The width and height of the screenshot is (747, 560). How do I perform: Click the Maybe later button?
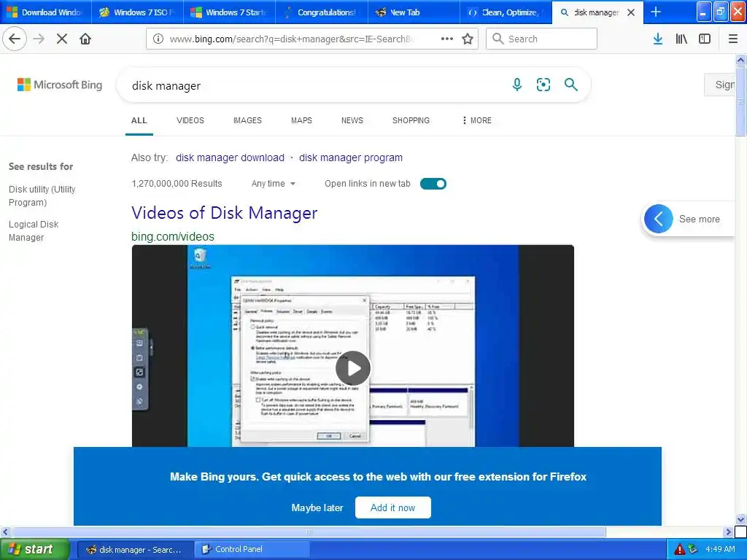click(317, 507)
